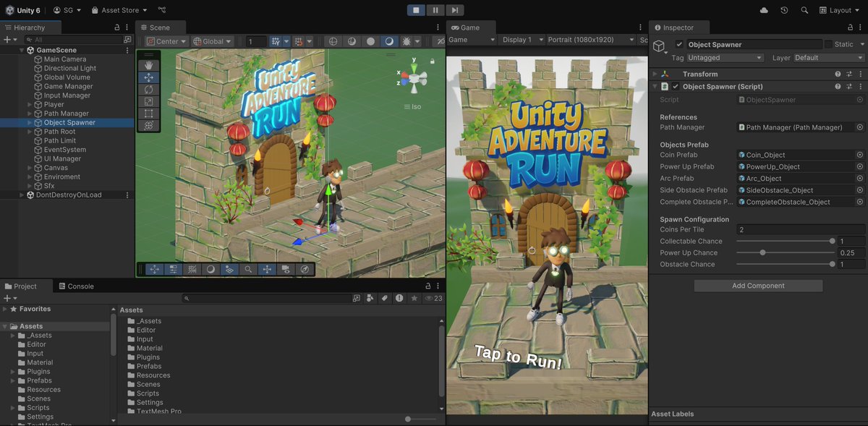Click the Pause button in top toolbar

[435, 10]
